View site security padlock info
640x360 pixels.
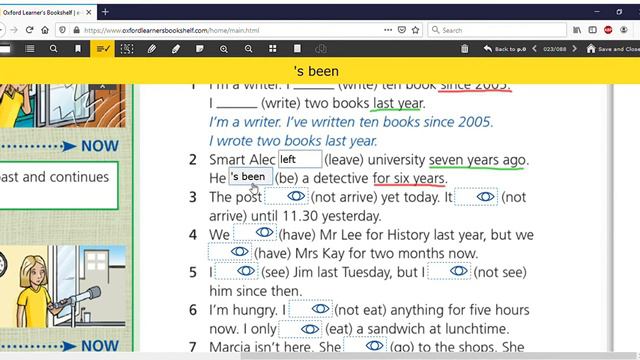pyautogui.click(x=76, y=30)
